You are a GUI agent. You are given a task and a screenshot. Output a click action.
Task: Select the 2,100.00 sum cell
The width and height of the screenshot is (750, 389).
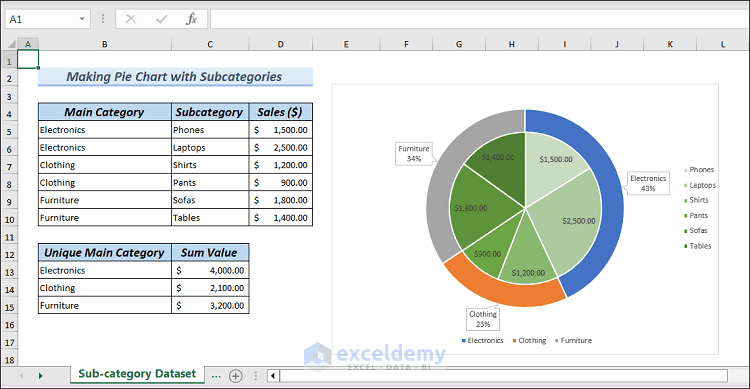(x=210, y=288)
